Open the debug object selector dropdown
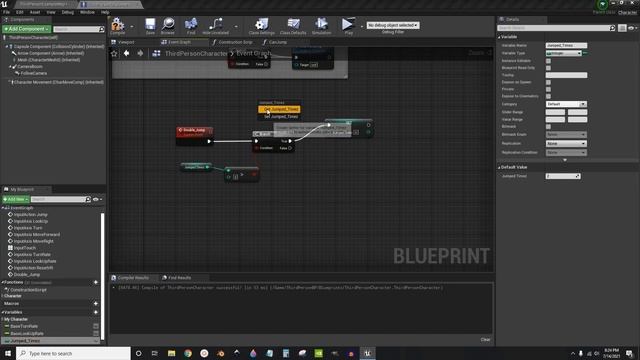Viewport: 640px width, 360px height. pos(393,25)
